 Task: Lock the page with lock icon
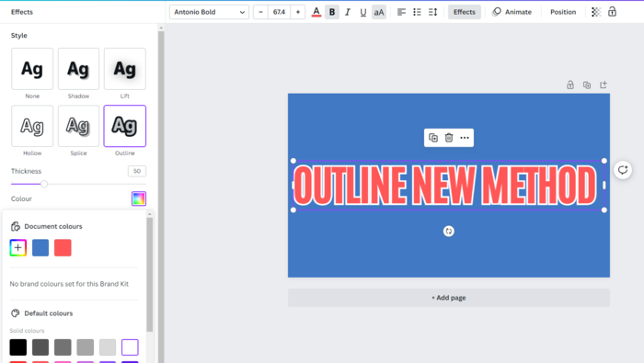coord(570,85)
